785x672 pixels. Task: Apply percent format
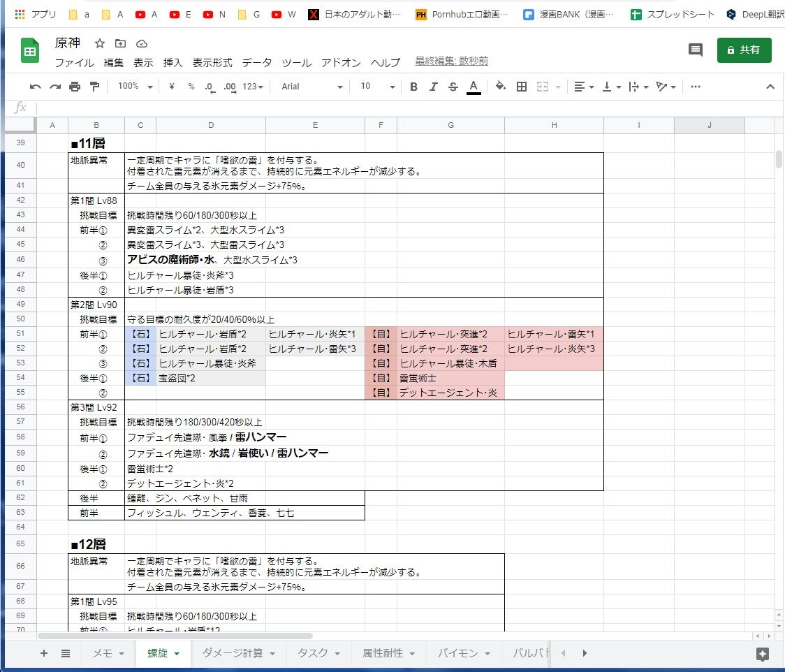coord(191,87)
